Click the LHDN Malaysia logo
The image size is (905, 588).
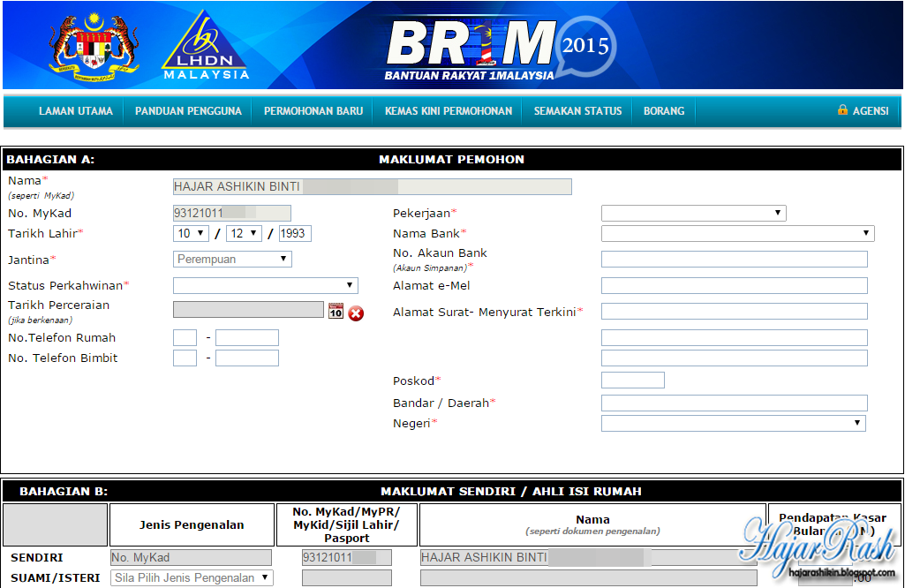click(206, 46)
